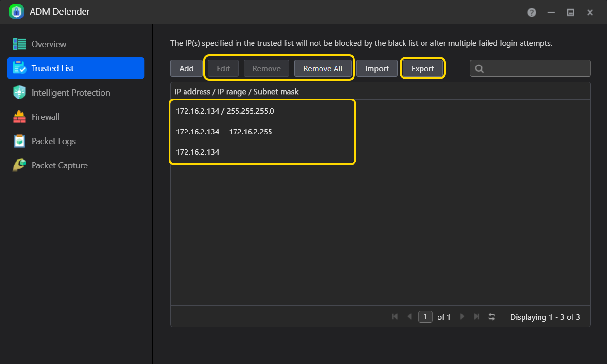Select entry 172.16.2.134 ~ 172.16.2.255

pyautogui.click(x=381, y=132)
